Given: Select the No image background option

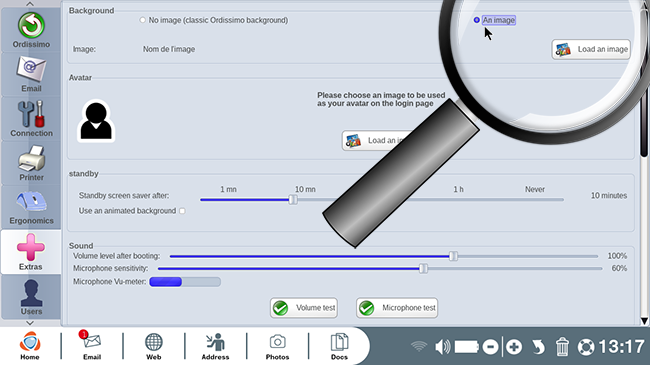Looking at the screenshot, I should [x=143, y=20].
